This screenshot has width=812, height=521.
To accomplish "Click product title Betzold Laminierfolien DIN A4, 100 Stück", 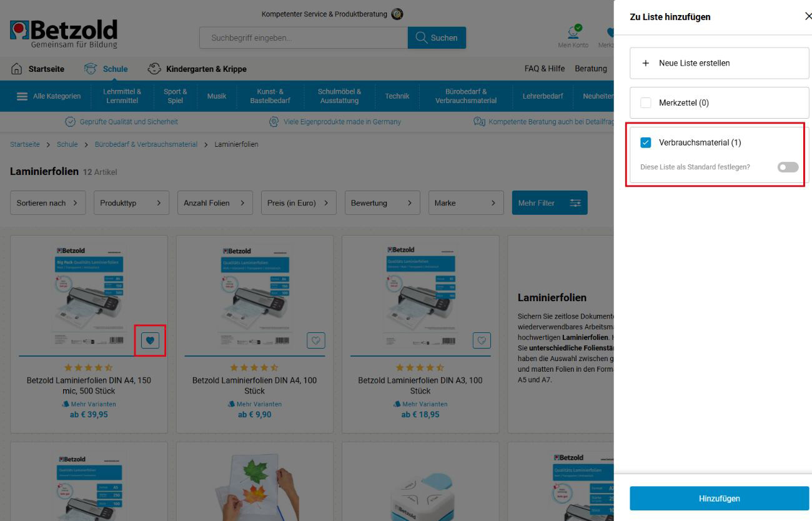I will point(255,385).
